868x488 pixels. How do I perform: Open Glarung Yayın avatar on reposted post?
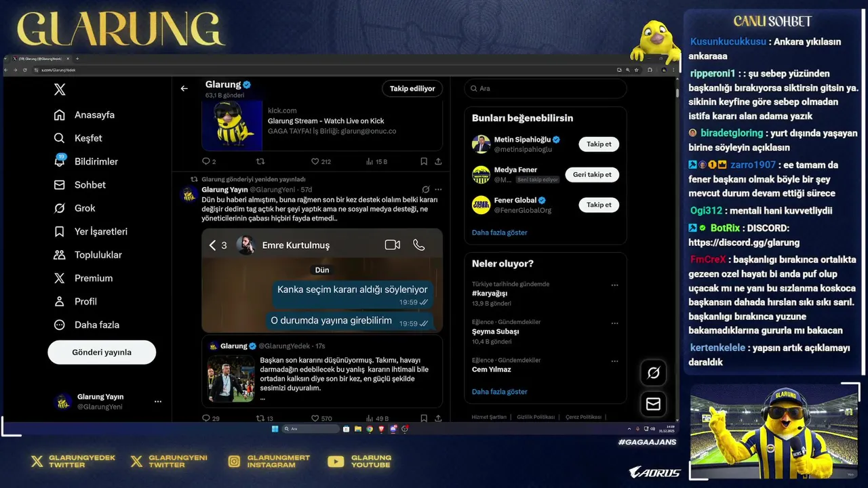[x=189, y=195]
